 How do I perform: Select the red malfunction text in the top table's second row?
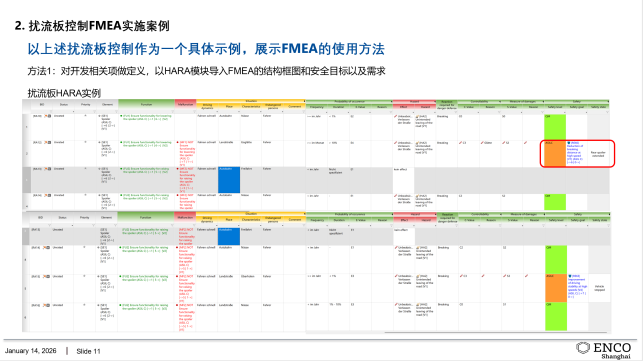[x=185, y=153]
